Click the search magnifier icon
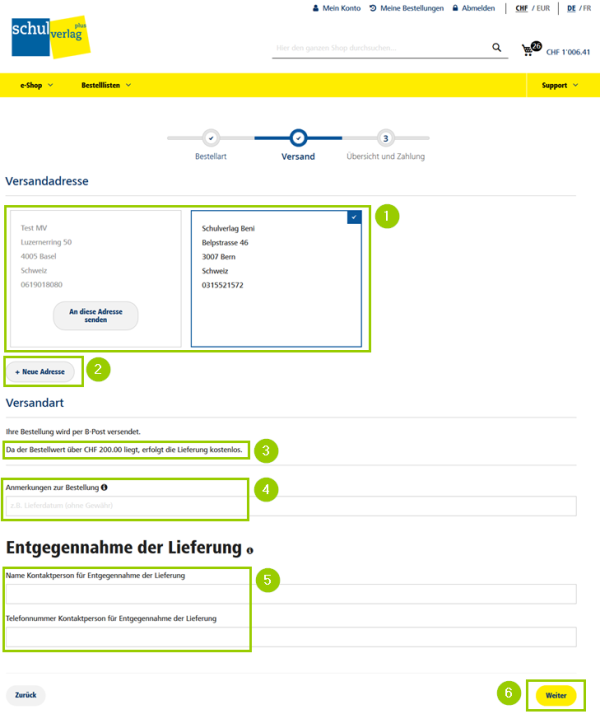 point(496,47)
